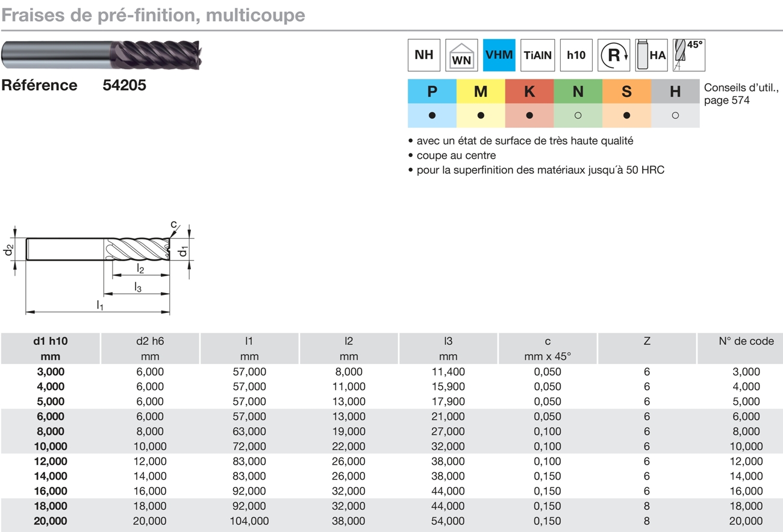
Task: Click l2 value 22,000
Action: [x=348, y=447]
